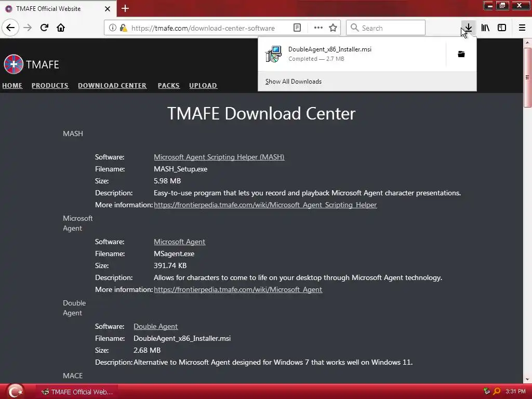Click the MASH section heading
The height and width of the screenshot is (399, 532).
coord(73,134)
